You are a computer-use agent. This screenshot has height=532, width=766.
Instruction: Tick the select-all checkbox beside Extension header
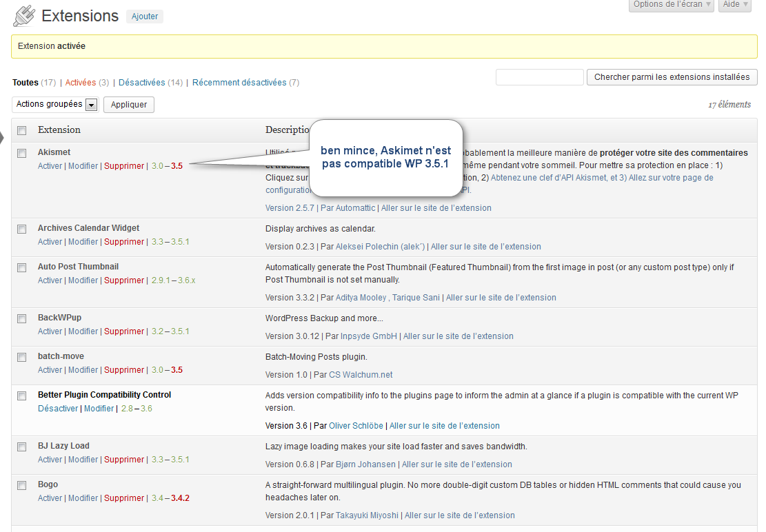pos(22,130)
